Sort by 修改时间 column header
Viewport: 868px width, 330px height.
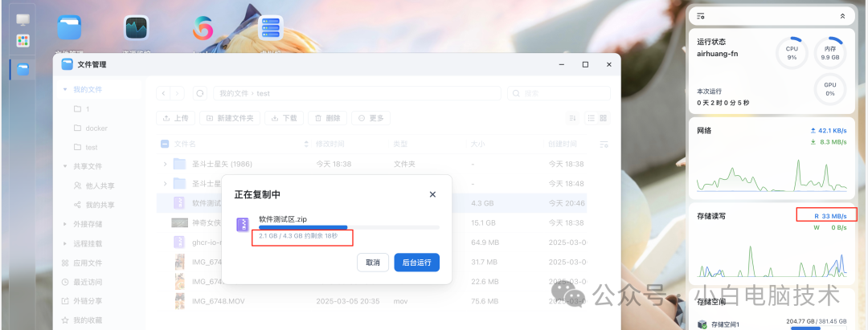[330, 145]
